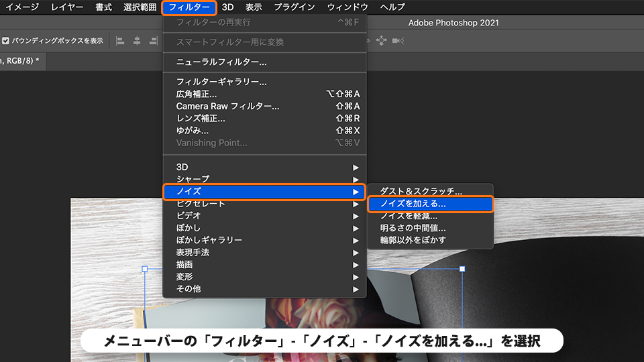Click the align horizontal centers icon
644x362 pixels.
(x=137, y=41)
